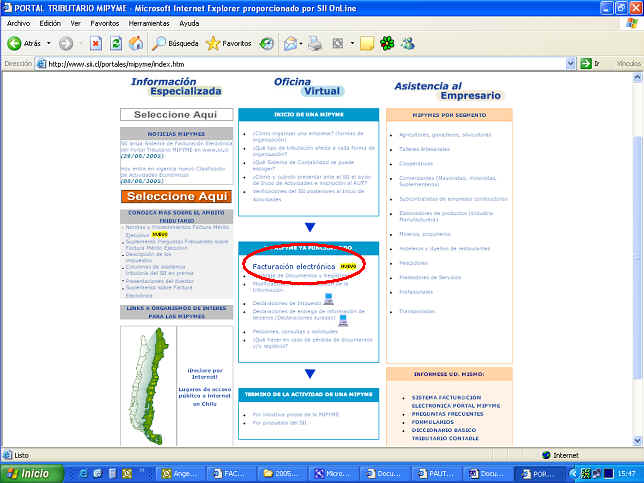Screen dimensions: 644x483
Task: Open the Mail envelope icon
Action: [x=290, y=43]
